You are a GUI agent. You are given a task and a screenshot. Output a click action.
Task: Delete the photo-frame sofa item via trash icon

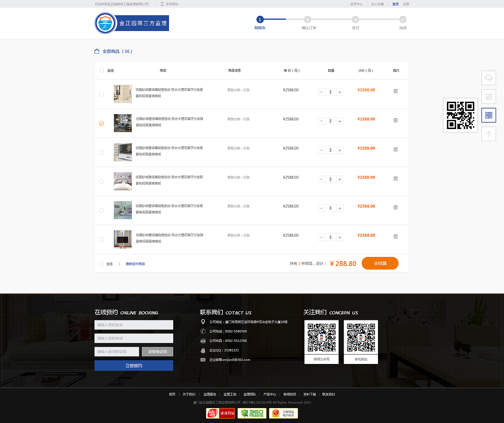click(395, 120)
